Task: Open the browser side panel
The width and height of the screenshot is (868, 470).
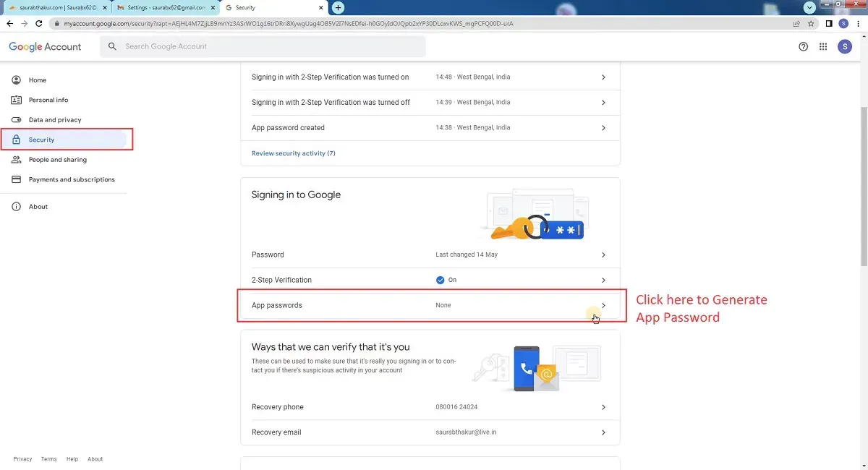Action: pyautogui.click(x=829, y=23)
